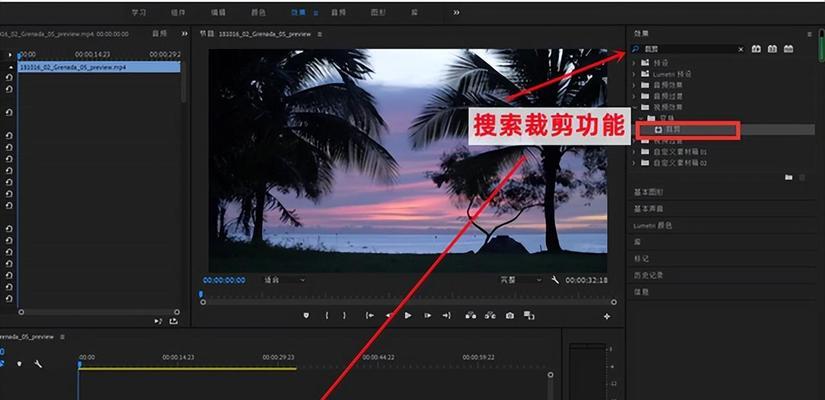
Task: Switch to the 组件 workspace
Action: click(178, 12)
